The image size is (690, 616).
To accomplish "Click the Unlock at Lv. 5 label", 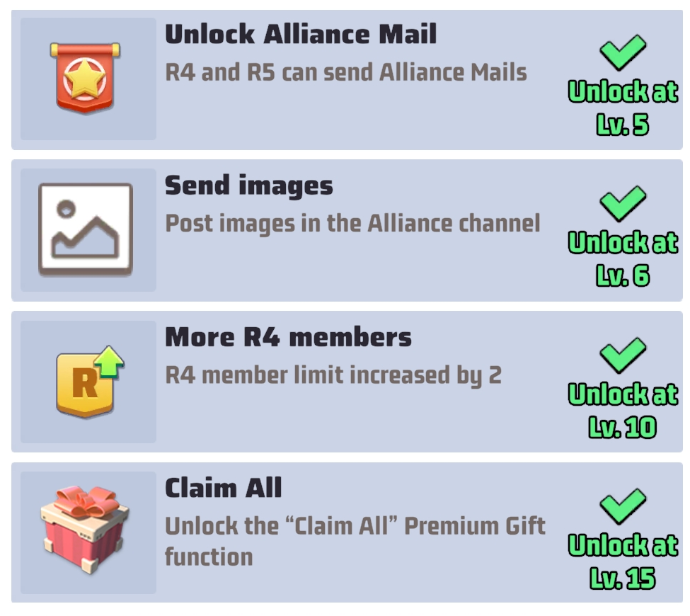I will click(x=623, y=108).
